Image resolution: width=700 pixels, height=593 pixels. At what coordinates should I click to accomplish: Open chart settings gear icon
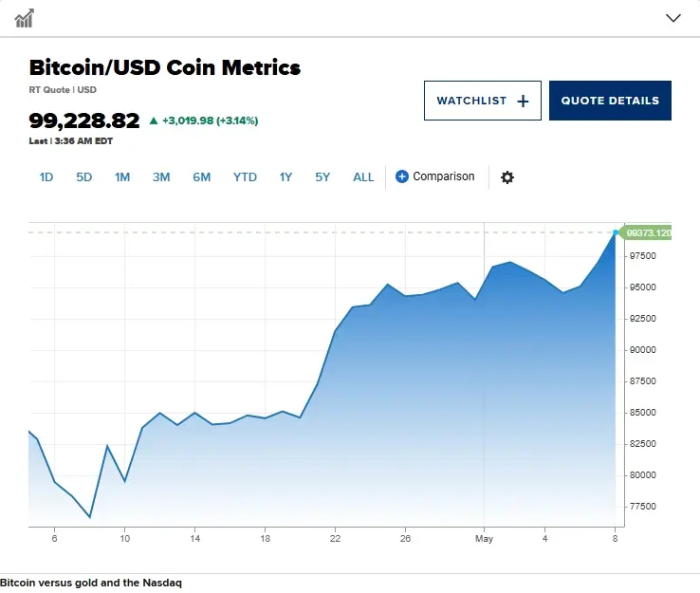(x=507, y=177)
